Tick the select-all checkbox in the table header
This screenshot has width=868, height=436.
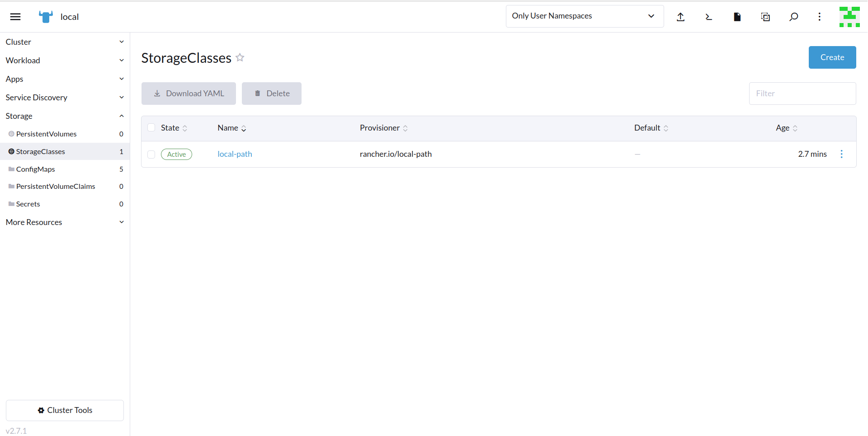[151, 128]
